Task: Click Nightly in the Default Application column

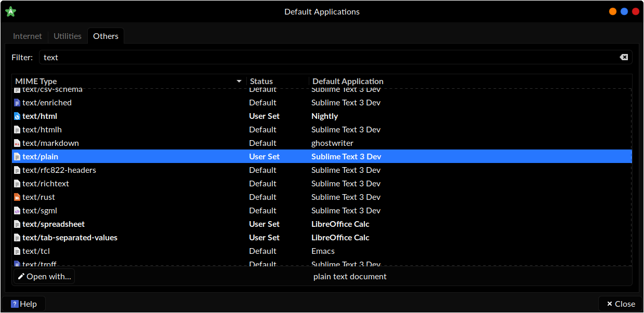Action: [x=325, y=116]
